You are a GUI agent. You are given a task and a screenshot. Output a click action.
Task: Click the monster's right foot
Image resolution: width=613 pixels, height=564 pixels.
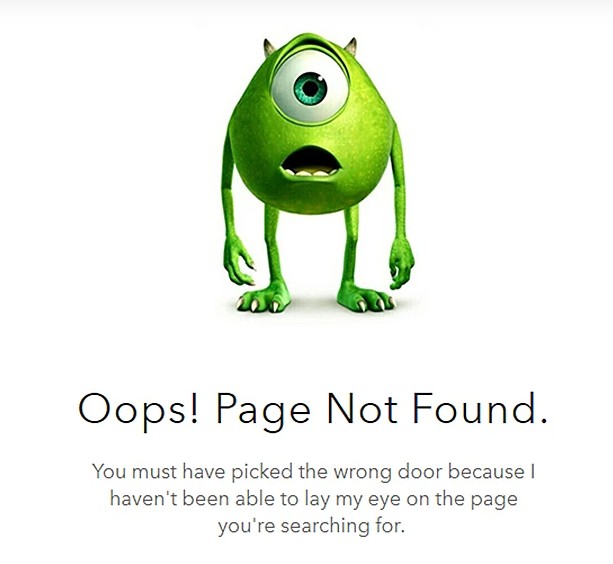366,298
